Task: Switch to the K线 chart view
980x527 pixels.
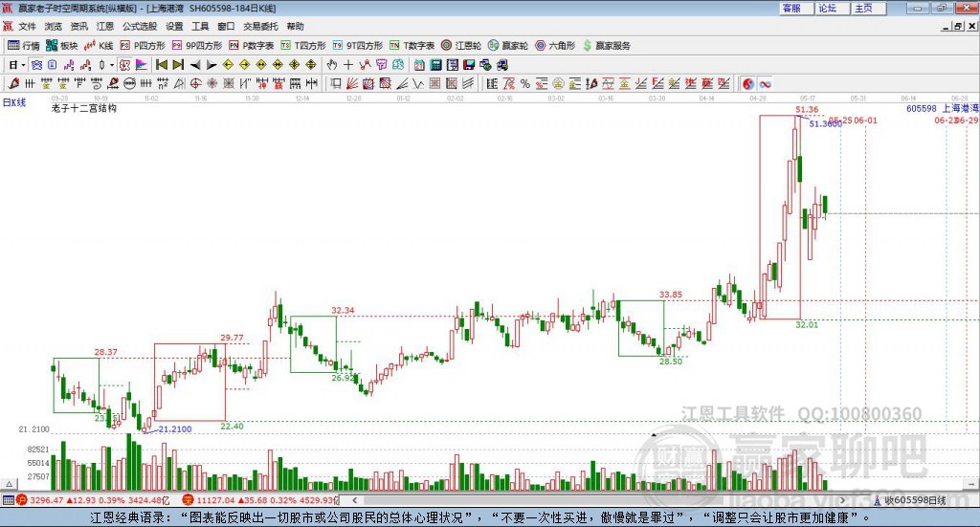Action: click(x=99, y=46)
